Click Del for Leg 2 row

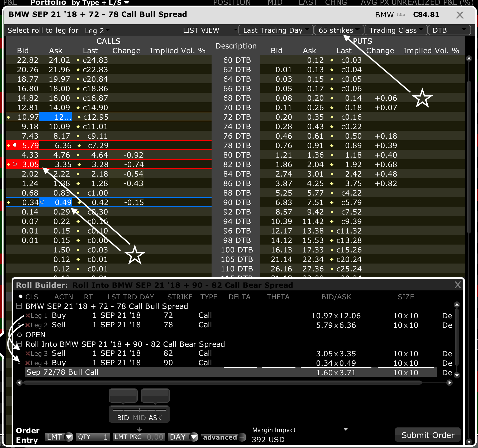[x=448, y=325]
